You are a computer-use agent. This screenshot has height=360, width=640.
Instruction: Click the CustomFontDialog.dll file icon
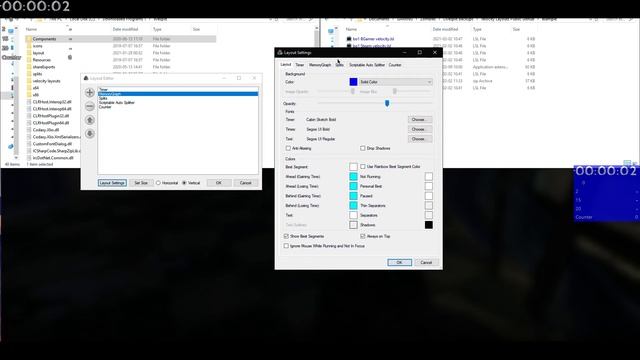[29, 144]
